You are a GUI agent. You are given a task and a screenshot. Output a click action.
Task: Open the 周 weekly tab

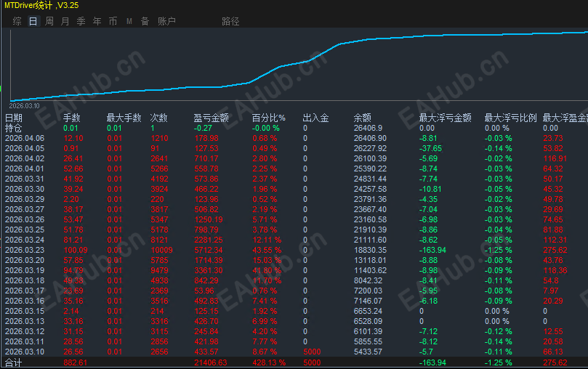pyautogui.click(x=49, y=21)
